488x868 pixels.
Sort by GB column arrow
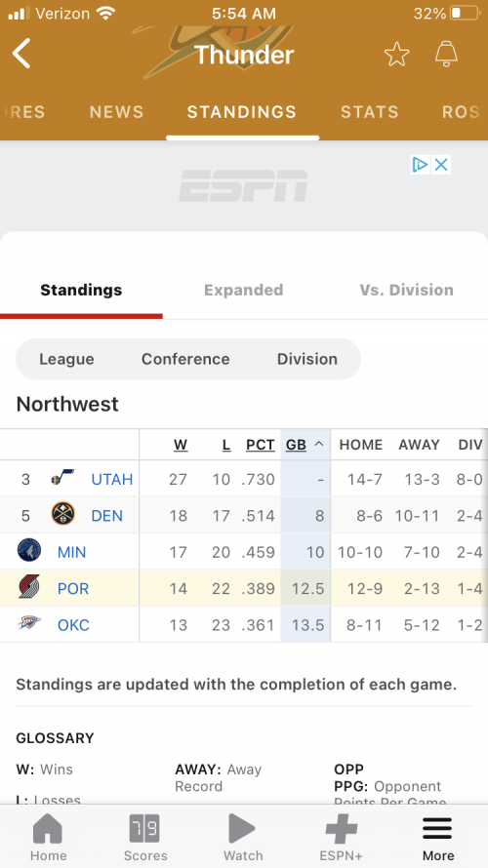tap(319, 445)
